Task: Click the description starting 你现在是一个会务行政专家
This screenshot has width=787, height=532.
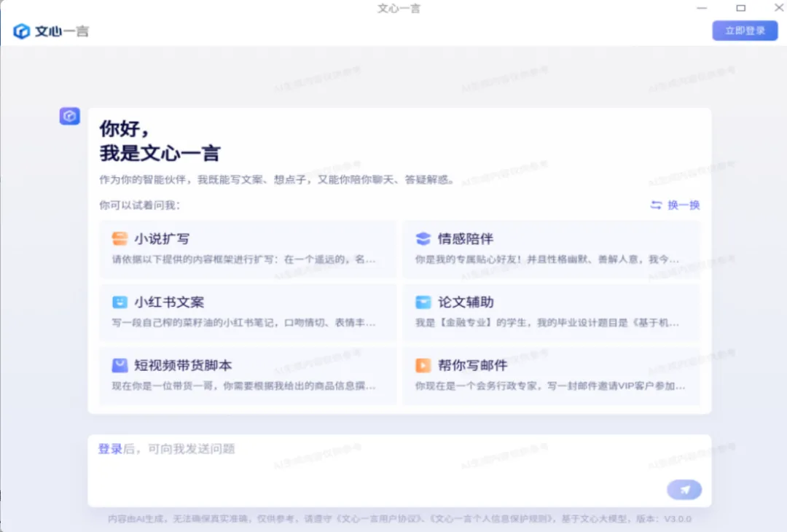Action: (550, 386)
